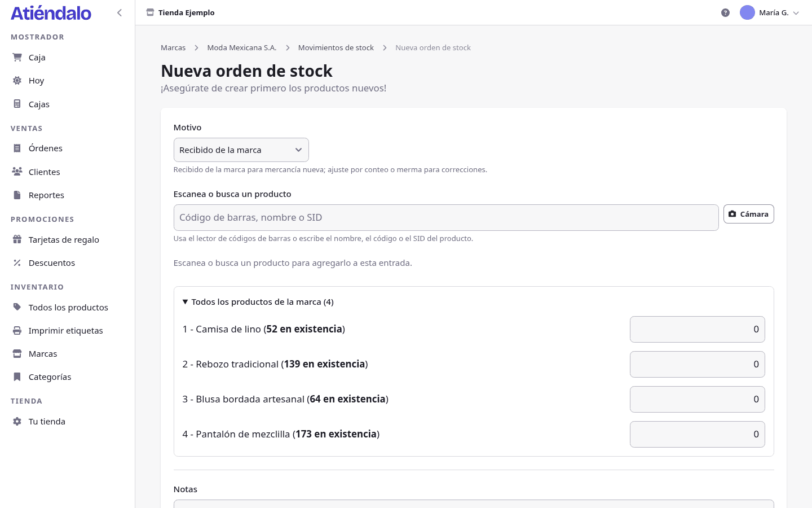Click the Descuentos percent icon
Screen dimensions: 812x508
pyautogui.click(x=17, y=262)
